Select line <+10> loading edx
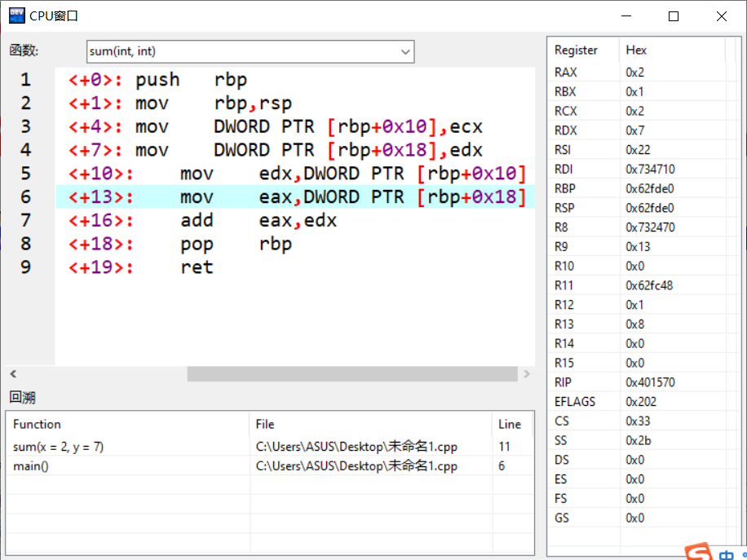Screen dimensions: 747x560 point(295,174)
